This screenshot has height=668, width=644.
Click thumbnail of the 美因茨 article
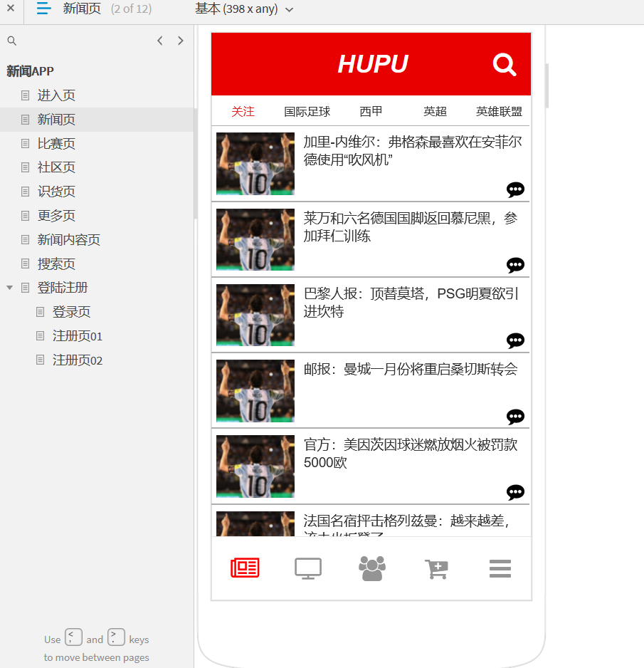pos(255,466)
